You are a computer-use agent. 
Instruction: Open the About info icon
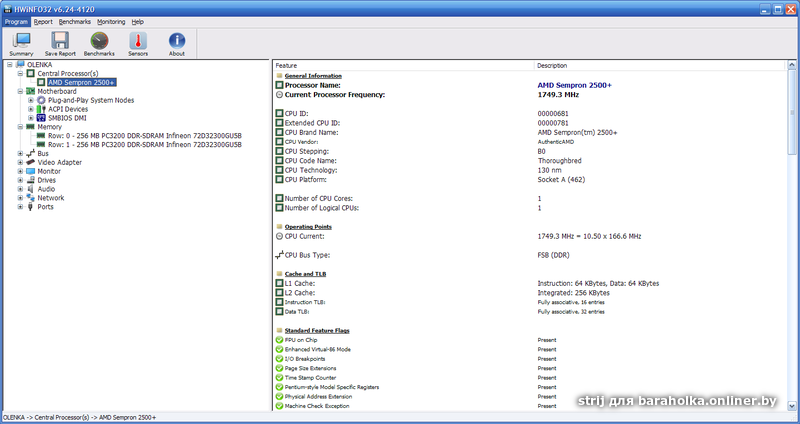click(177, 41)
